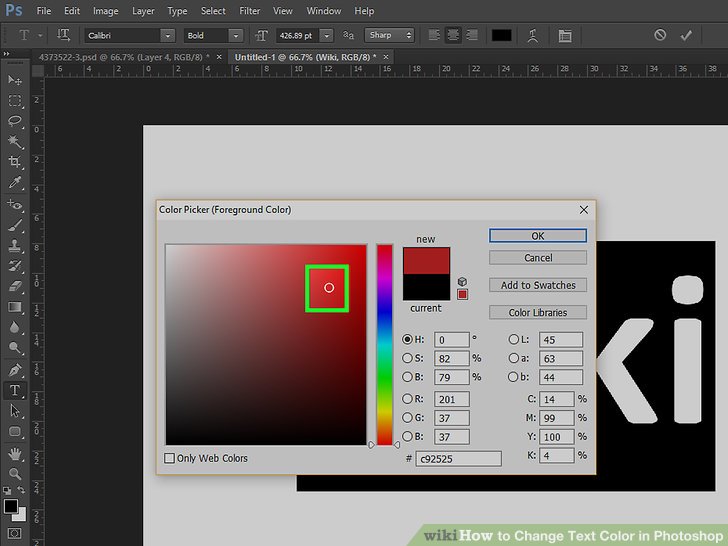Screen dimensions: 728x546
Task: Select the Eyedropper tool
Action: 15,183
